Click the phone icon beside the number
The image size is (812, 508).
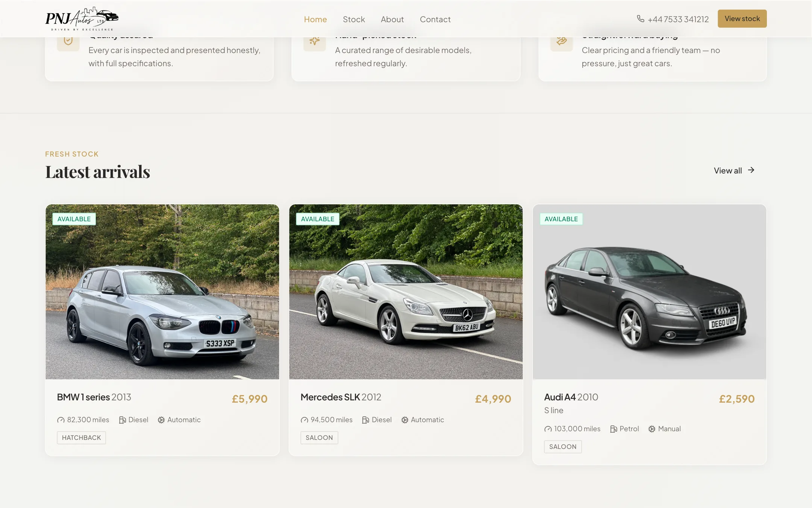click(x=641, y=19)
